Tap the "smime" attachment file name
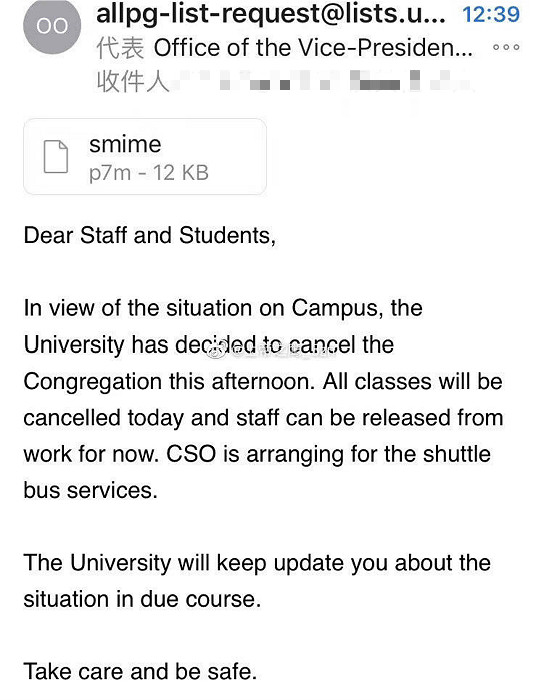544x700 pixels. [x=125, y=144]
